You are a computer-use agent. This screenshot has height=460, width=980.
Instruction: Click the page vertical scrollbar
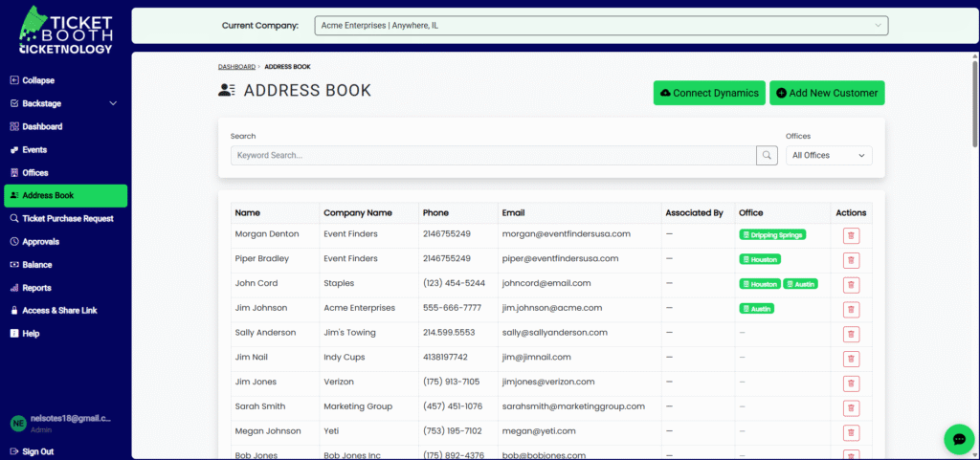(975, 103)
